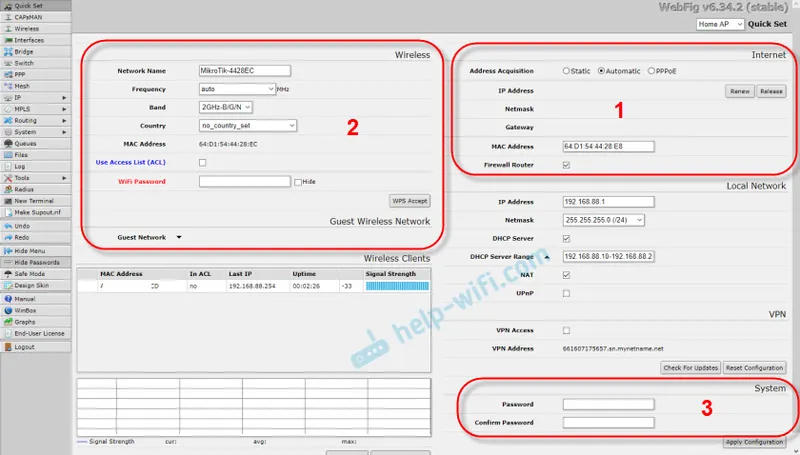Expand the Tools submenu
The height and width of the screenshot is (455, 800).
point(64,178)
